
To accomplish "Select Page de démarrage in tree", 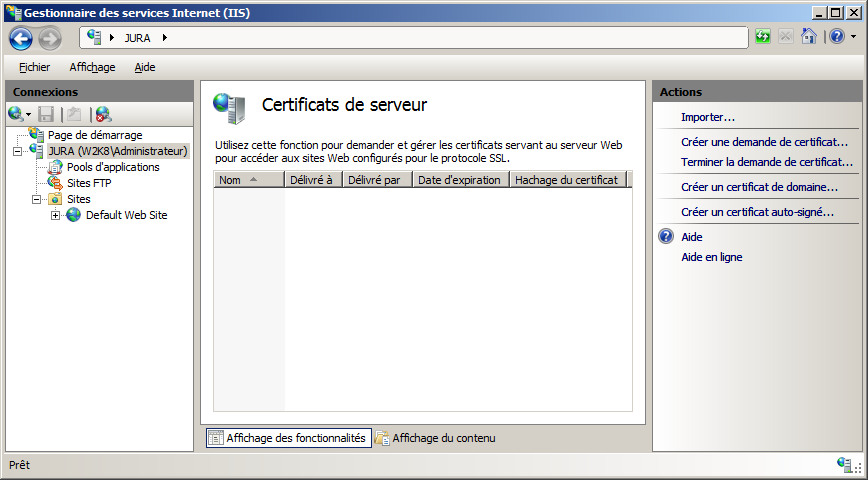I will (94, 135).
